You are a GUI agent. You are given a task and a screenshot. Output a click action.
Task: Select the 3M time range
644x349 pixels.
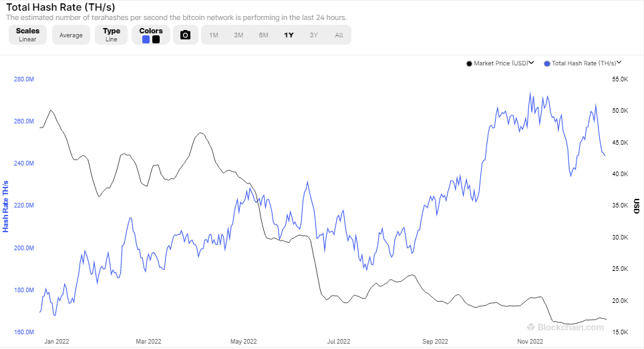coord(238,35)
